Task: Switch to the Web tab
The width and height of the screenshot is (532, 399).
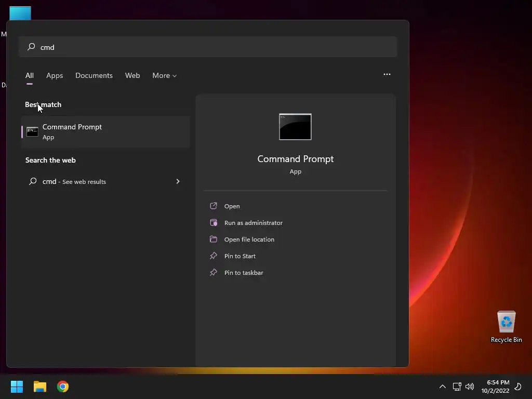Action: pos(132,75)
